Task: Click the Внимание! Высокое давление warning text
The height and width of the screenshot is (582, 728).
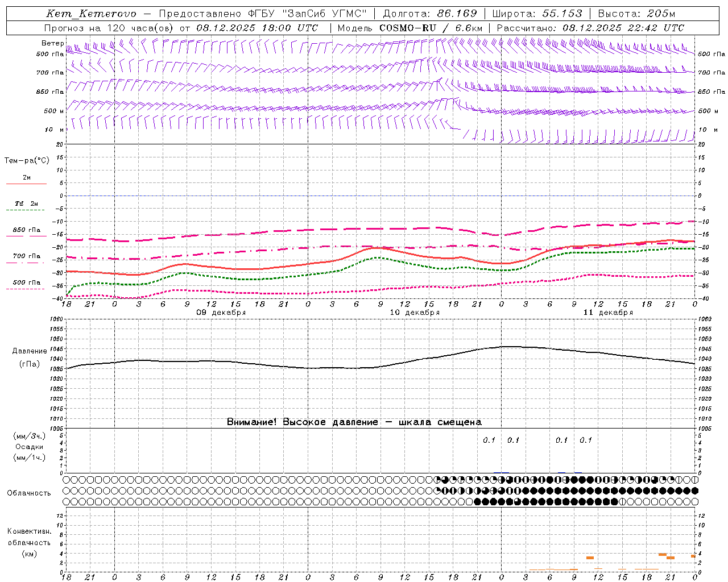Action: (354, 422)
